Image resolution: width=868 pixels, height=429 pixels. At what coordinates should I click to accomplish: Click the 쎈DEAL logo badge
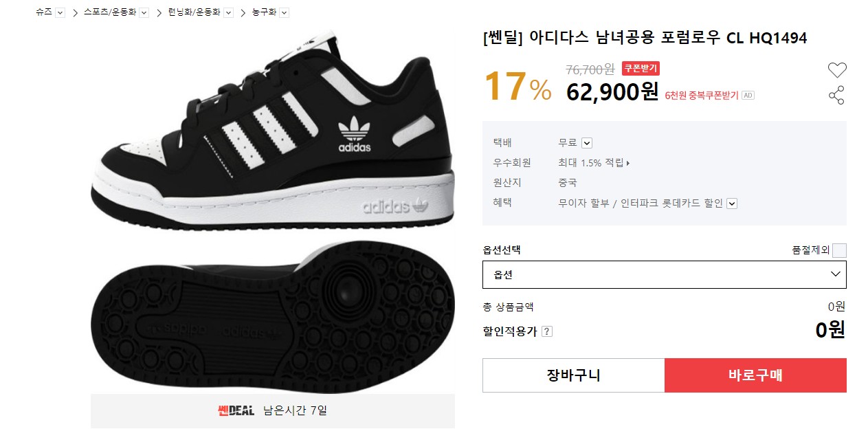[x=236, y=411]
